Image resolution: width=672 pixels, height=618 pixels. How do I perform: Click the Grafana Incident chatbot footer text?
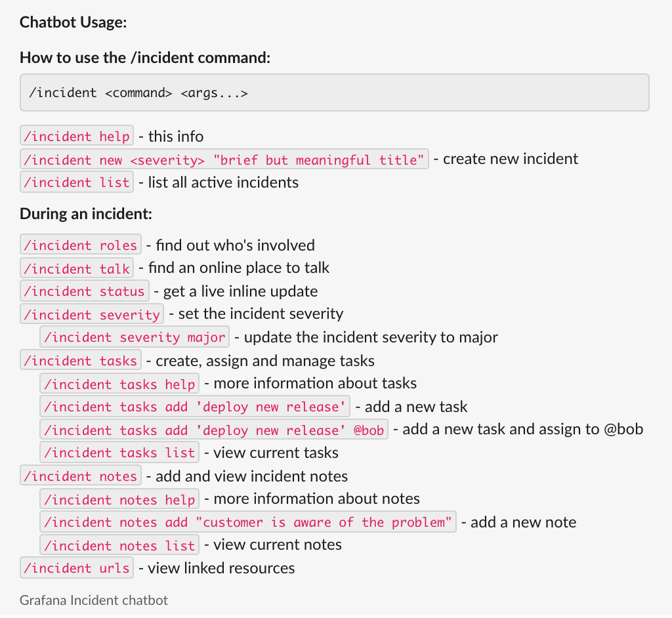tap(94, 600)
